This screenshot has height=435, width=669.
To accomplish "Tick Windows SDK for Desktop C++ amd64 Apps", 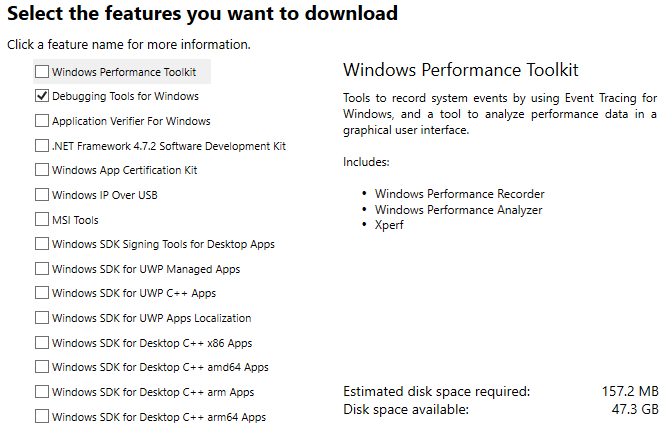I will pos(41,367).
